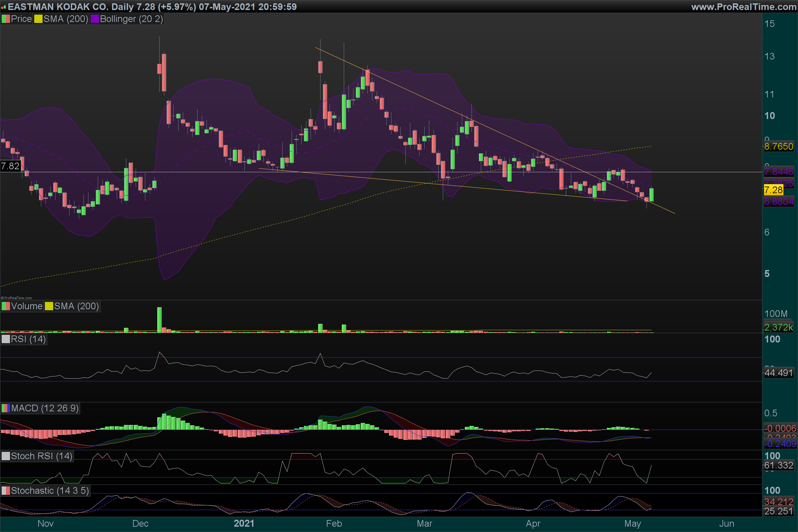Select the 7.82 horizontal line price label
798x532 pixels.
pos(10,166)
